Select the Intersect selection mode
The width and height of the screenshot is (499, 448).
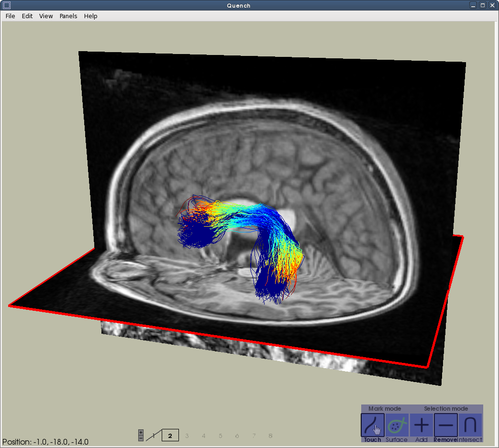pos(470,425)
